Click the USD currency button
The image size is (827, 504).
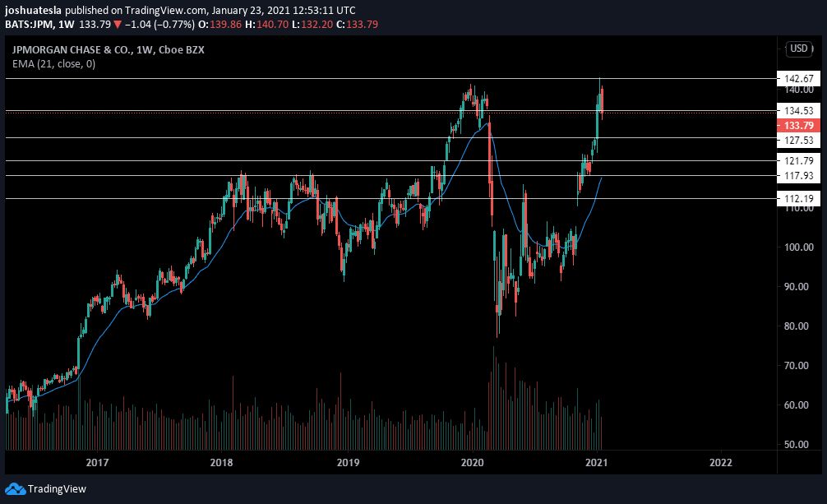pyautogui.click(x=798, y=49)
